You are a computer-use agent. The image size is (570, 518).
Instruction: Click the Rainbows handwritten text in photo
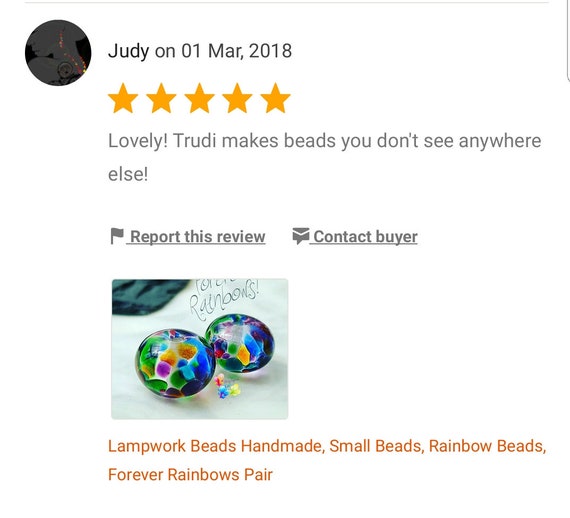click(224, 301)
